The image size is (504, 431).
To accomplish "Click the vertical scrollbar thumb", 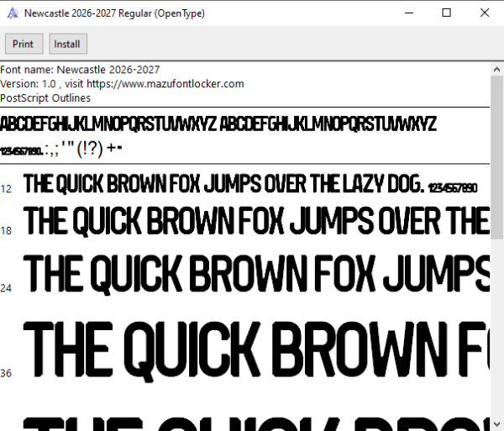I will tap(497, 157).
